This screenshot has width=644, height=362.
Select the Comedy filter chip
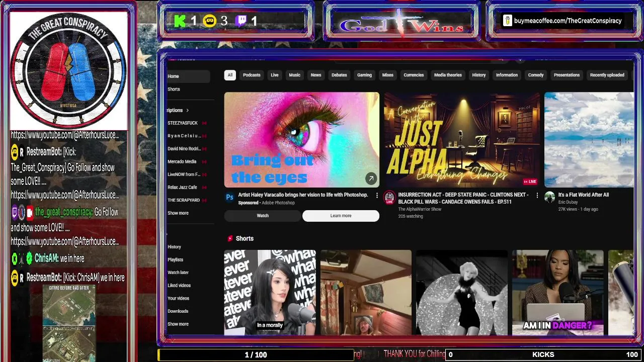tap(535, 75)
